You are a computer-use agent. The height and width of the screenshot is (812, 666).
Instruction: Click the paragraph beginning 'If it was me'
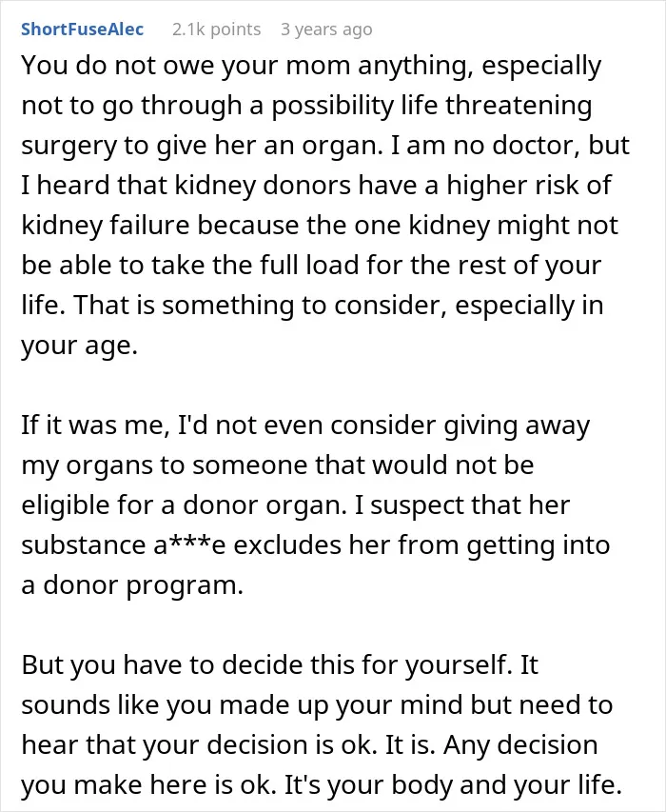316,505
